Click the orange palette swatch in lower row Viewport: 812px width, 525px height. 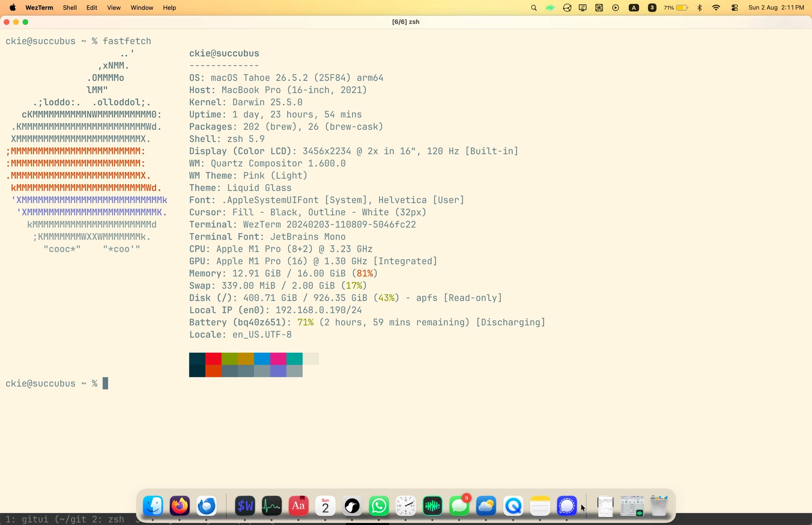point(213,371)
